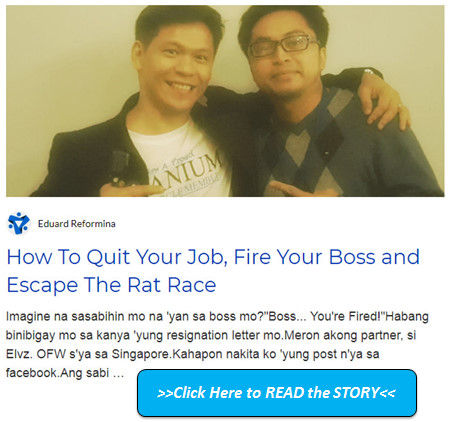Open the featured photo of two men
The height and width of the screenshot is (422, 452).
coord(225,101)
